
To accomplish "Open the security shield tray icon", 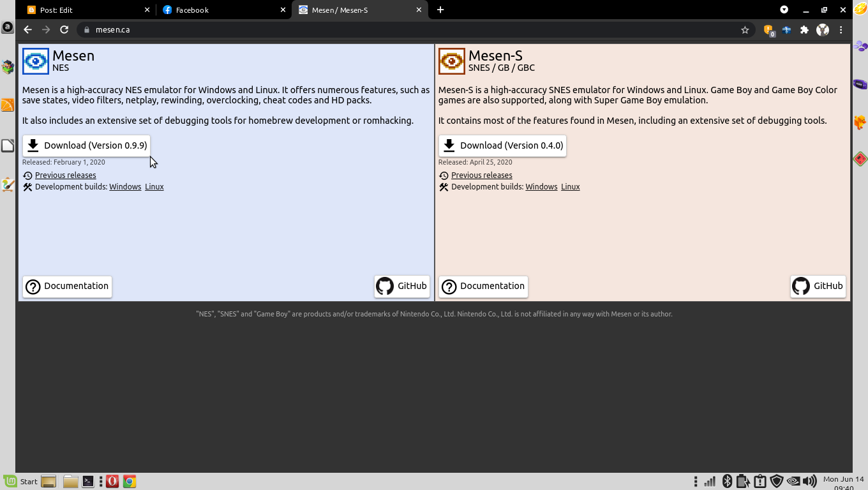I will [776, 481].
